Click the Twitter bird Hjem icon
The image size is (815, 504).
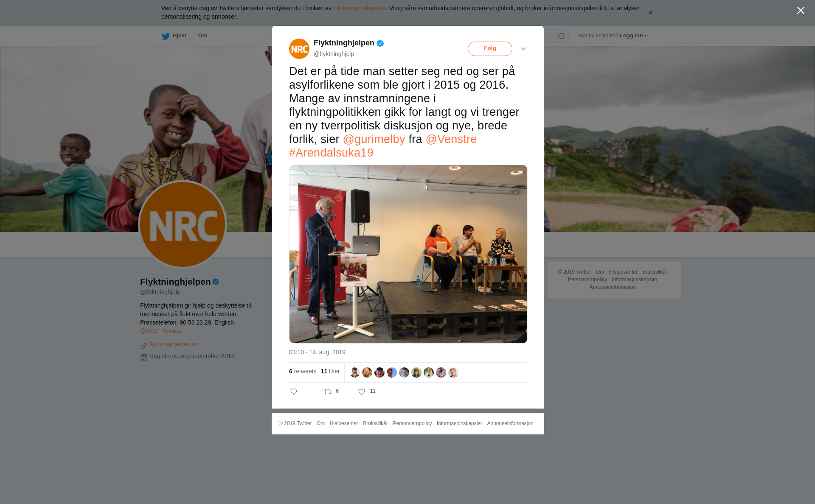pos(166,36)
